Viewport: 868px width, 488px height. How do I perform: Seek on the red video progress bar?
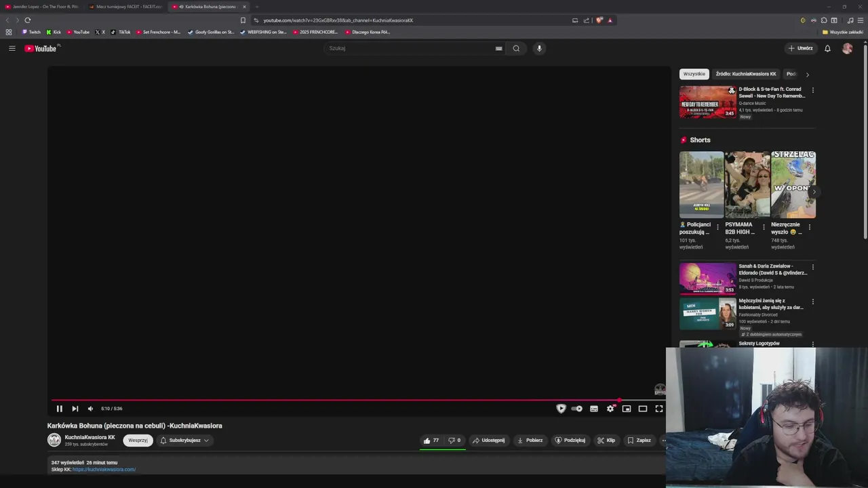[x=358, y=400]
